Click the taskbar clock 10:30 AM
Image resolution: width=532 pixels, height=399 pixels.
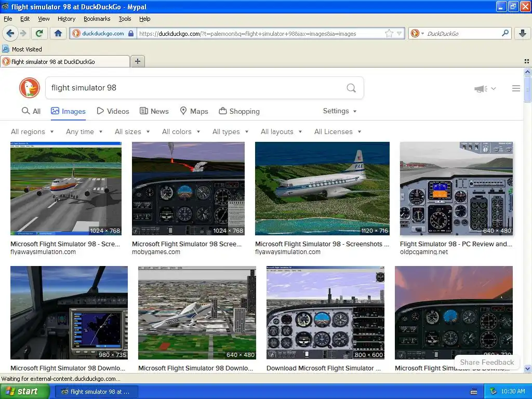click(513, 392)
